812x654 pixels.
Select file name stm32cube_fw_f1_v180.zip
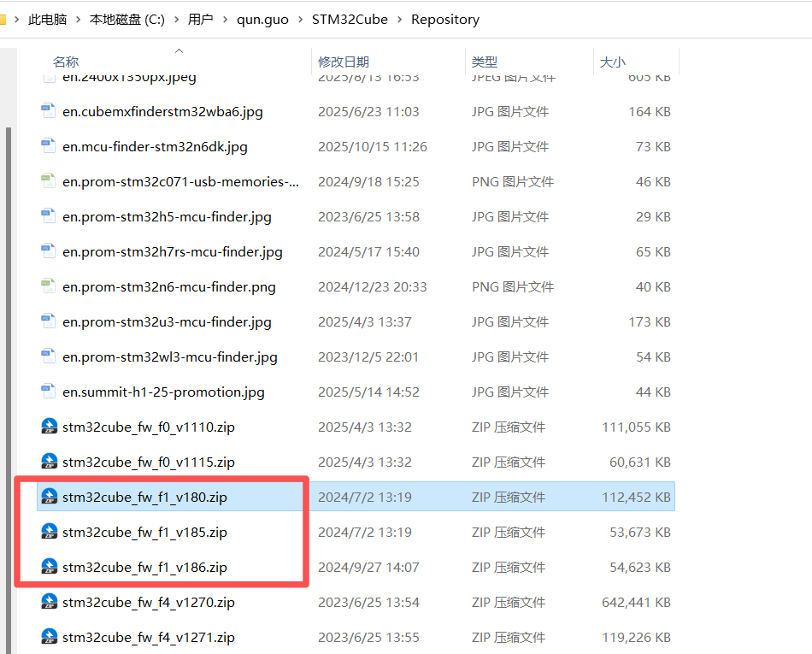coord(144,497)
